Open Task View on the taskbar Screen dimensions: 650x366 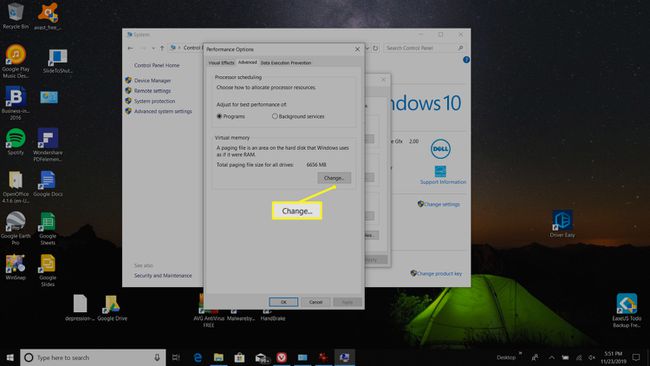176,357
